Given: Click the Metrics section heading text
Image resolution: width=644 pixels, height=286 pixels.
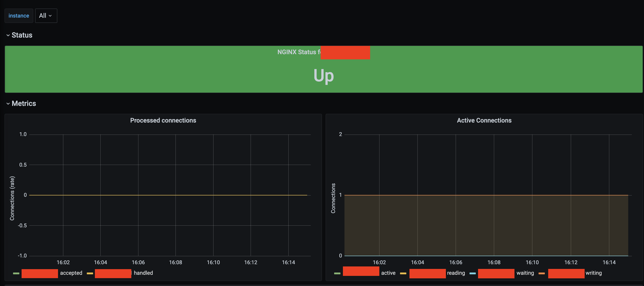Looking at the screenshot, I should click(x=24, y=103).
